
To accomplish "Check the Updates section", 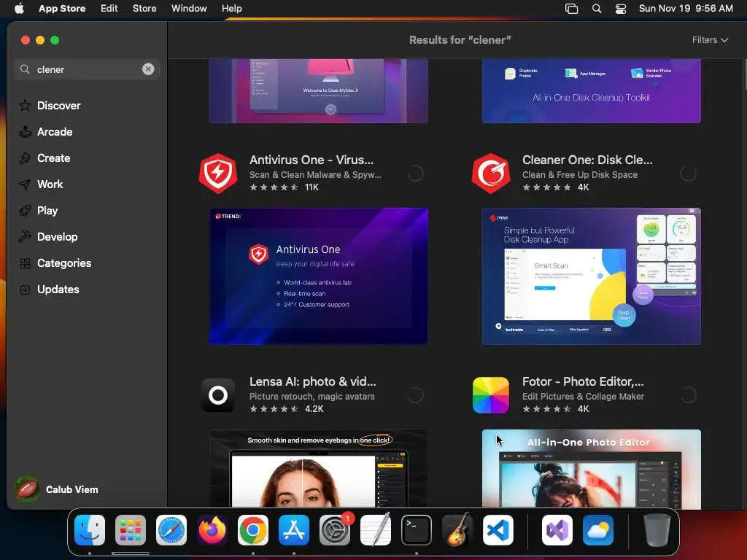I will click(49, 289).
